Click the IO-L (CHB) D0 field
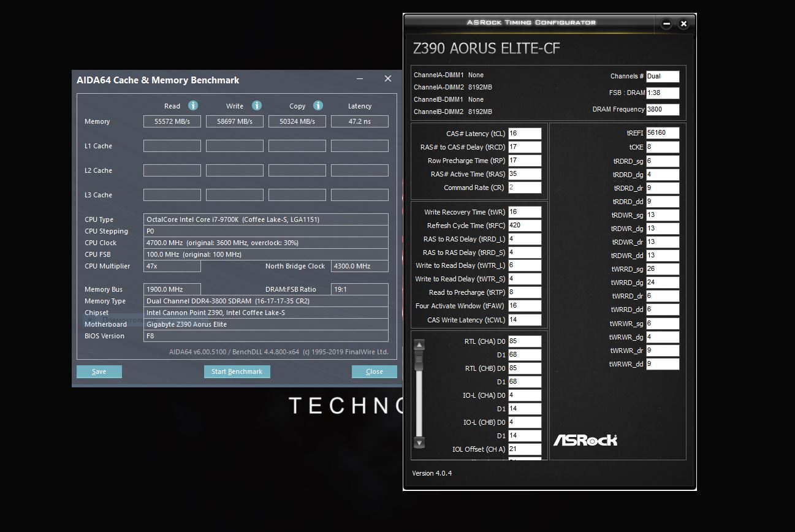Image resolution: width=795 pixels, height=532 pixels. tap(525, 422)
